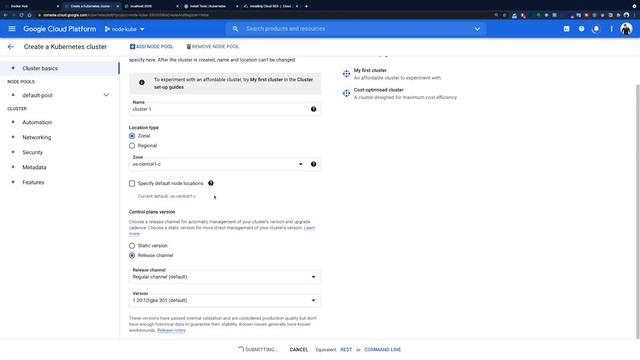Choose the Release channel option
Image resolution: width=640 pixels, height=360 pixels.
[132, 256]
